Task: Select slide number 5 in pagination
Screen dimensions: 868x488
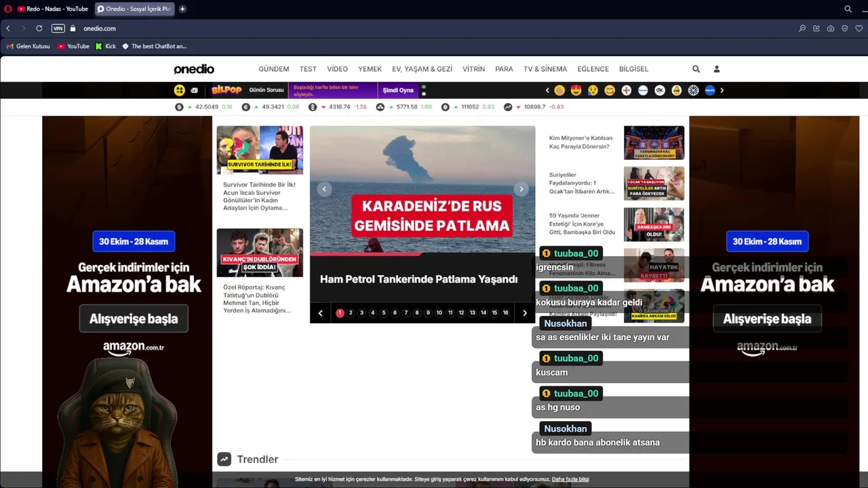Action: (x=384, y=313)
